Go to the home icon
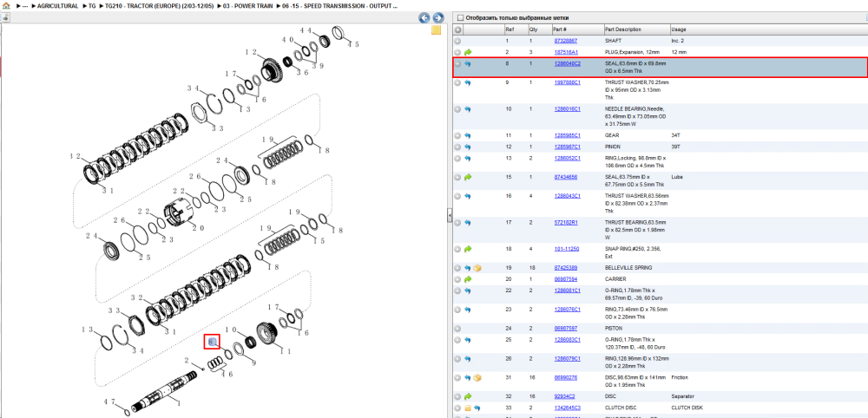The width and height of the screenshot is (868, 418). click(5, 5)
